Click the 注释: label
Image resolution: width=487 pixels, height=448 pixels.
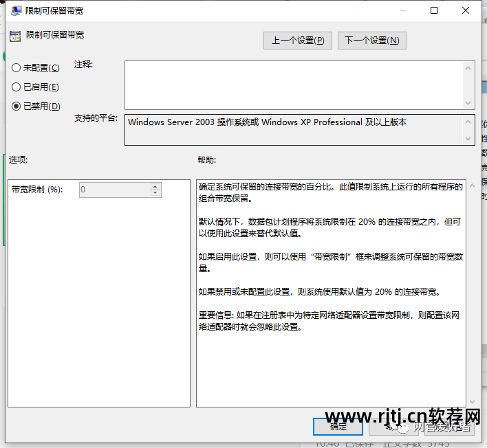(x=83, y=65)
